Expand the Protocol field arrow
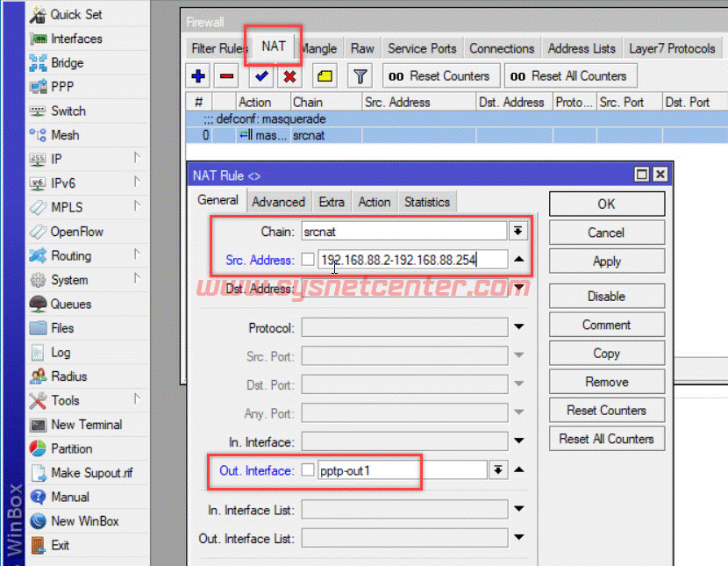This screenshot has height=566, width=728. point(519,327)
